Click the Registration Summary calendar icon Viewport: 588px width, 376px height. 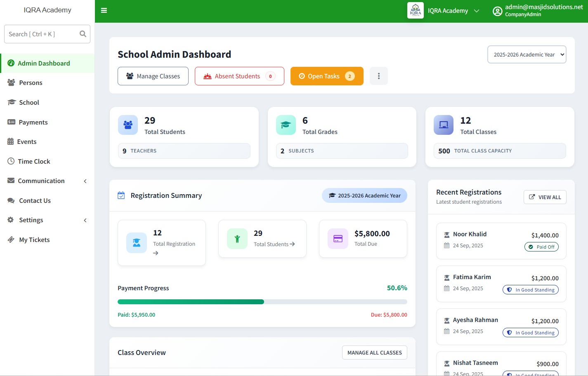click(x=121, y=195)
